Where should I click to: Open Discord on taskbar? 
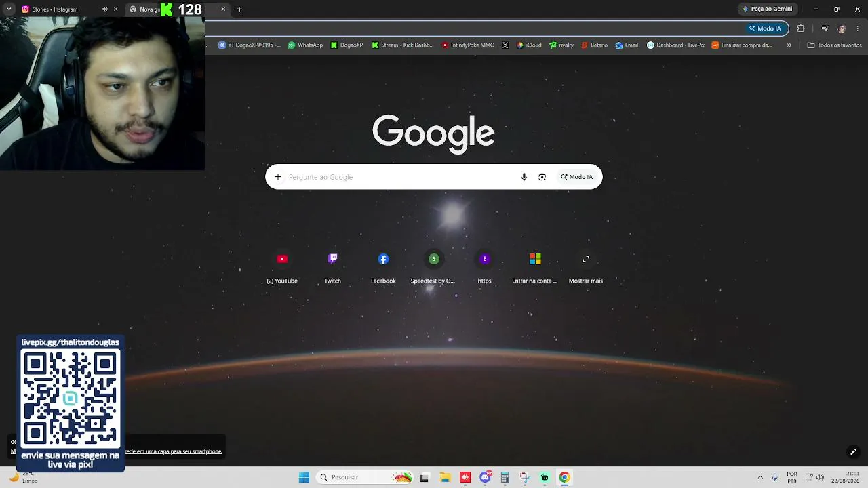coord(485,477)
